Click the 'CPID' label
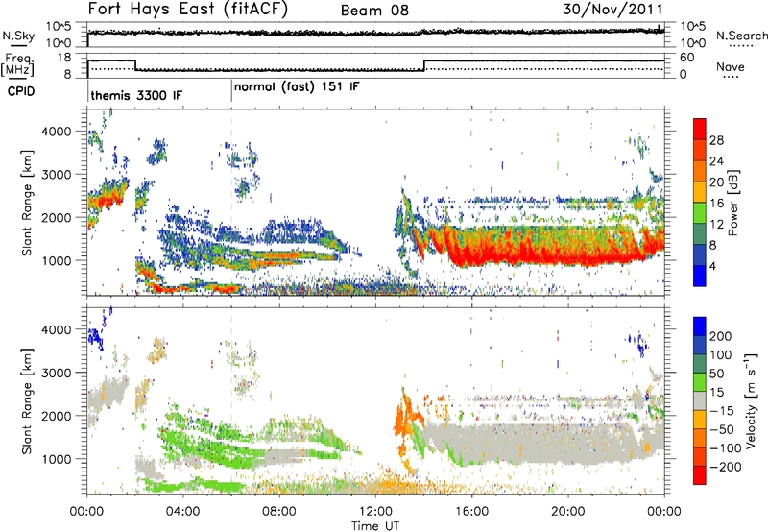Screen dimensions: 768x532 point(21,91)
